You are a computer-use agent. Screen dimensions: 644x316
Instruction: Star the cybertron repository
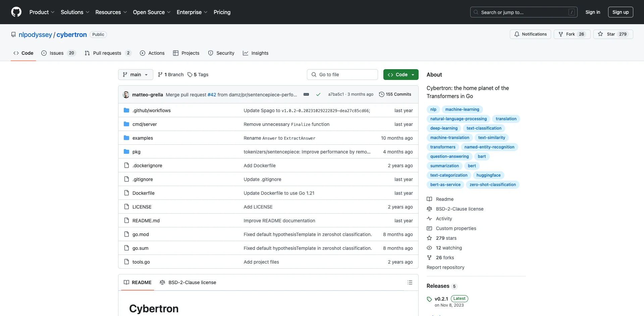613,34
